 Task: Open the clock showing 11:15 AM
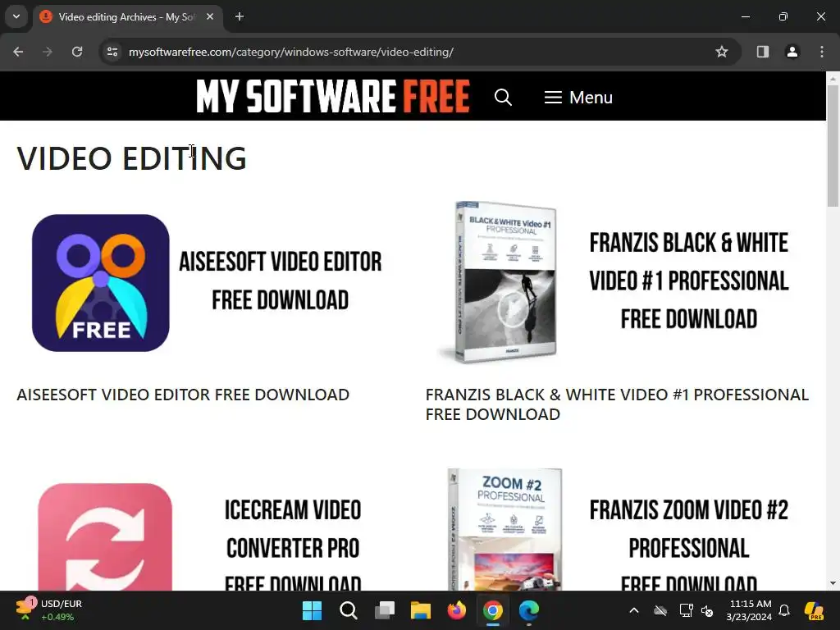[749, 610]
